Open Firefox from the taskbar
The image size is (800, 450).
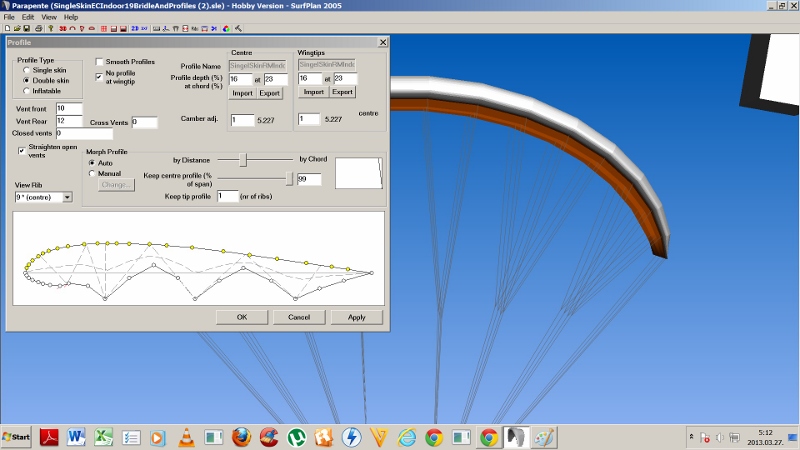pos(240,437)
